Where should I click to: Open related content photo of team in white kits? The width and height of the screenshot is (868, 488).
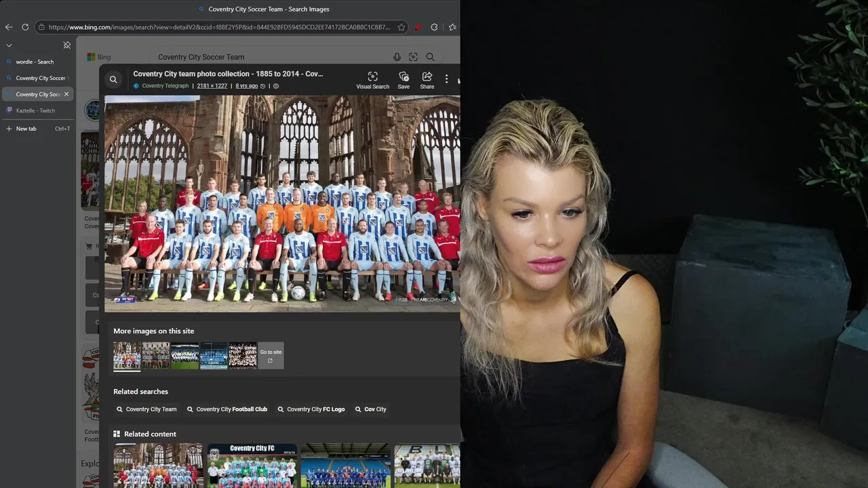[x=427, y=466]
